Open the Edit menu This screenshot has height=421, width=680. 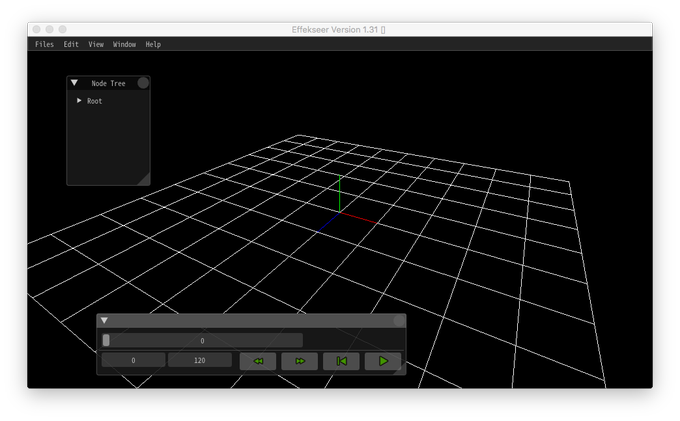71,44
